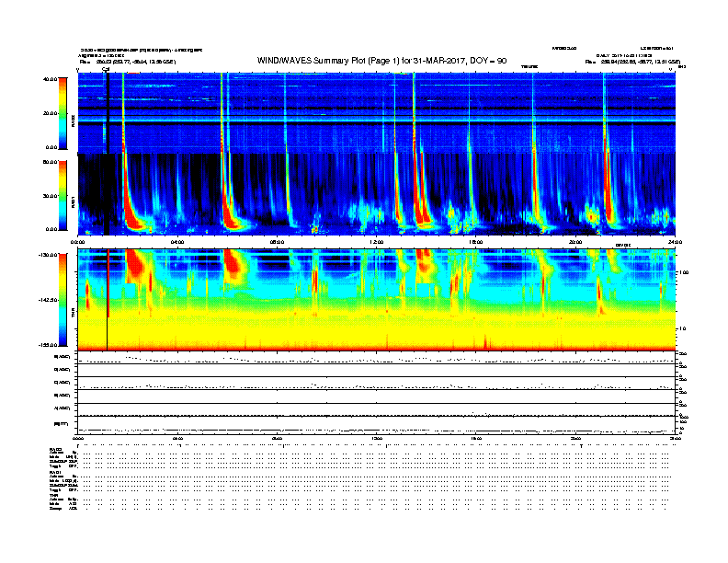Click the vertical TNR axis label
Screen dimensions: 728x563
74,313
